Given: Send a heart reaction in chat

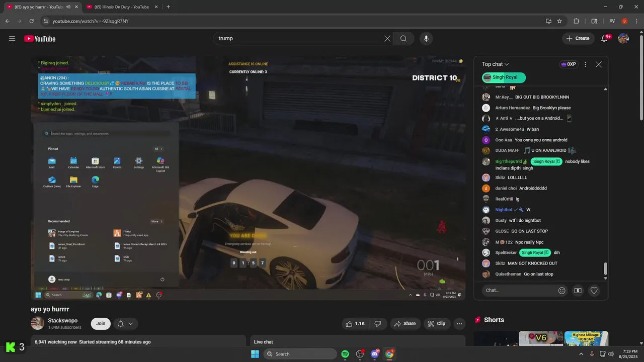Looking at the screenshot, I should click(x=594, y=290).
